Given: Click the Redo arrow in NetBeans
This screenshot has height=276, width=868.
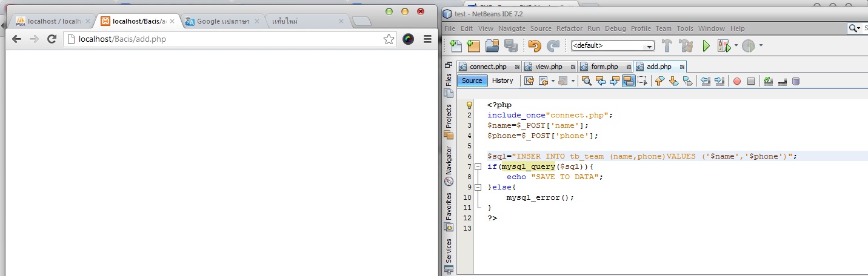Looking at the screenshot, I should click(x=553, y=45).
